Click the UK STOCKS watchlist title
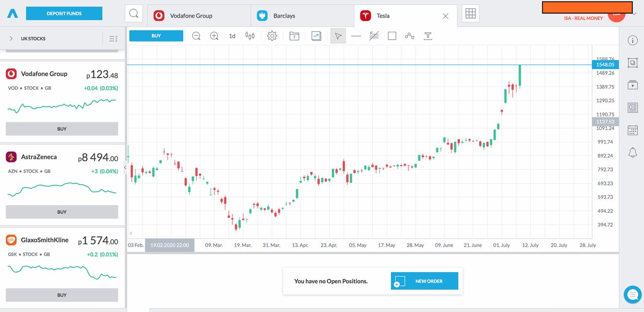Image resolution: width=644 pixels, height=312 pixels. tap(33, 39)
